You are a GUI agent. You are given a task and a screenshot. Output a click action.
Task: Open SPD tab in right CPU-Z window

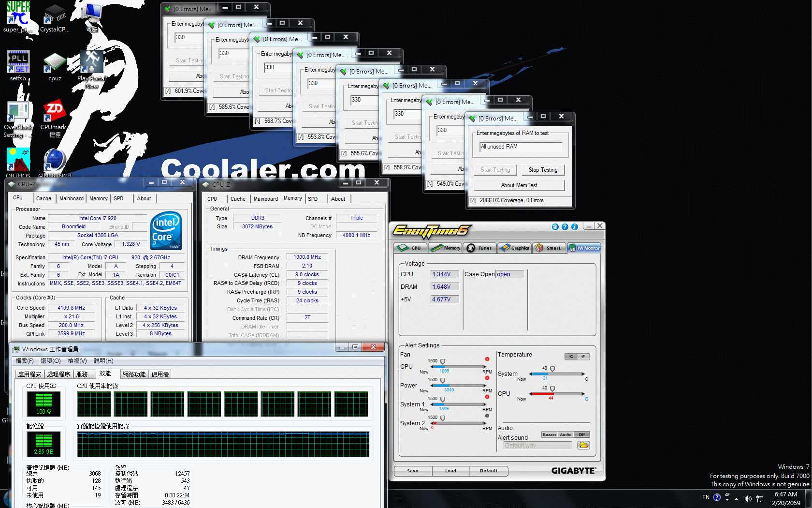click(x=313, y=199)
